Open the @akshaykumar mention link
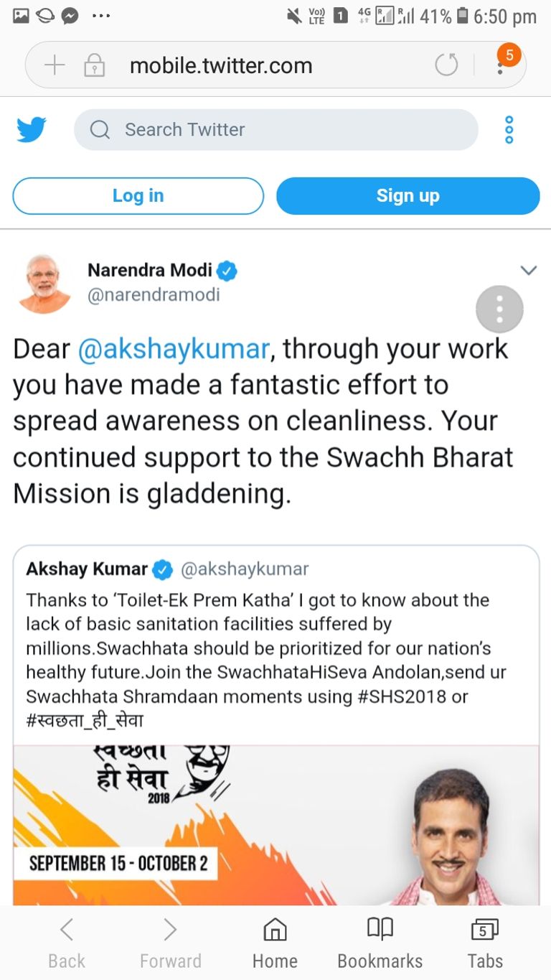This screenshot has height=980, width=551. click(x=173, y=349)
